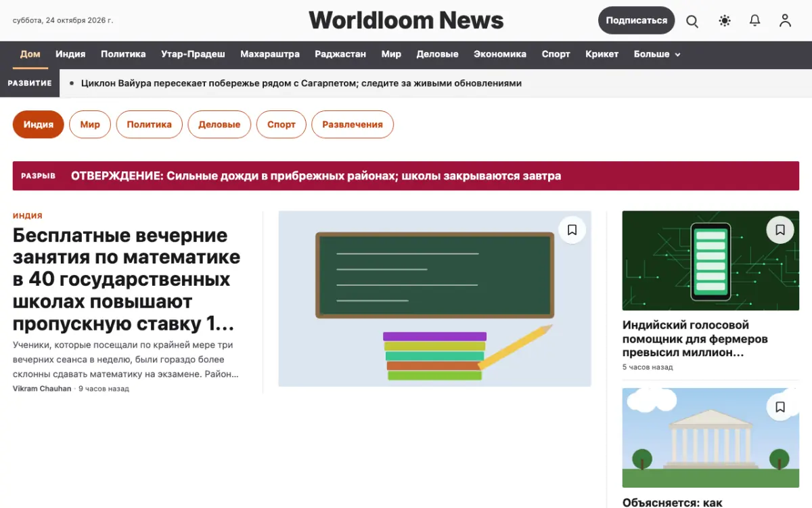Select the Политика filter chip
Image resolution: width=812 pixels, height=508 pixels.
pyautogui.click(x=149, y=125)
